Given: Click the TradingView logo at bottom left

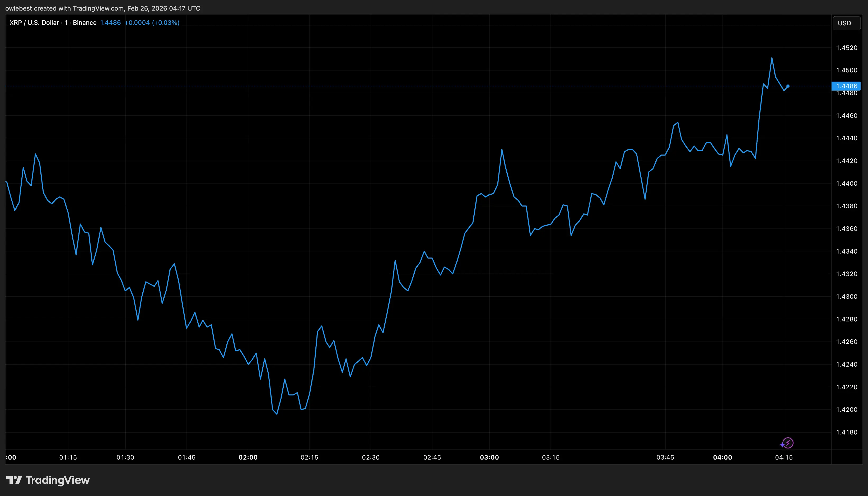Looking at the screenshot, I should [48, 480].
